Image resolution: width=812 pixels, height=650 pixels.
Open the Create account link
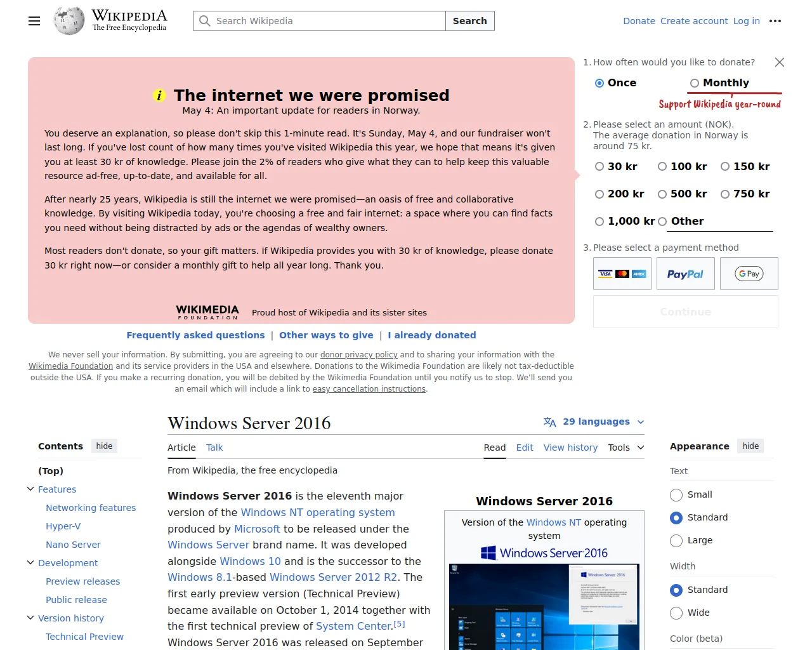pyautogui.click(x=694, y=21)
